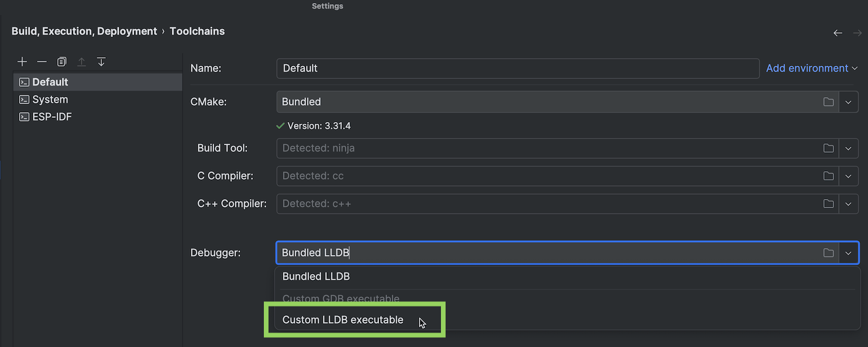Open the C++ Compiler dropdown arrow

point(848,204)
